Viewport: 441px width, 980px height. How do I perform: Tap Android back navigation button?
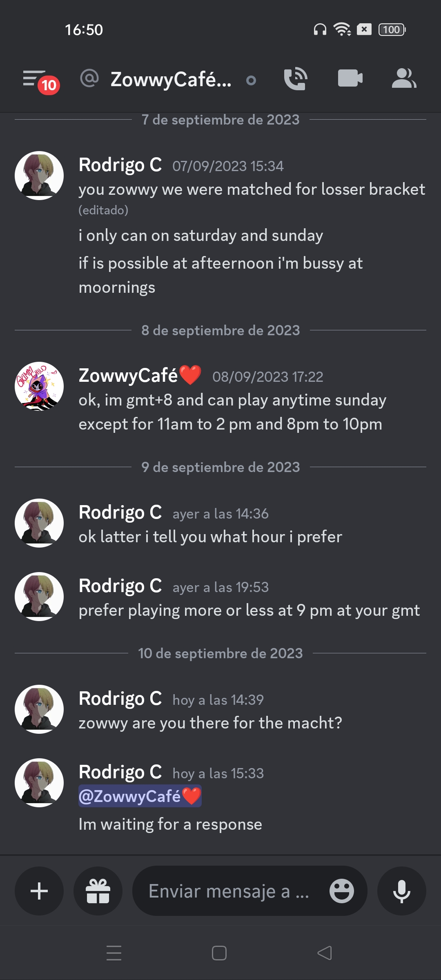(x=325, y=953)
